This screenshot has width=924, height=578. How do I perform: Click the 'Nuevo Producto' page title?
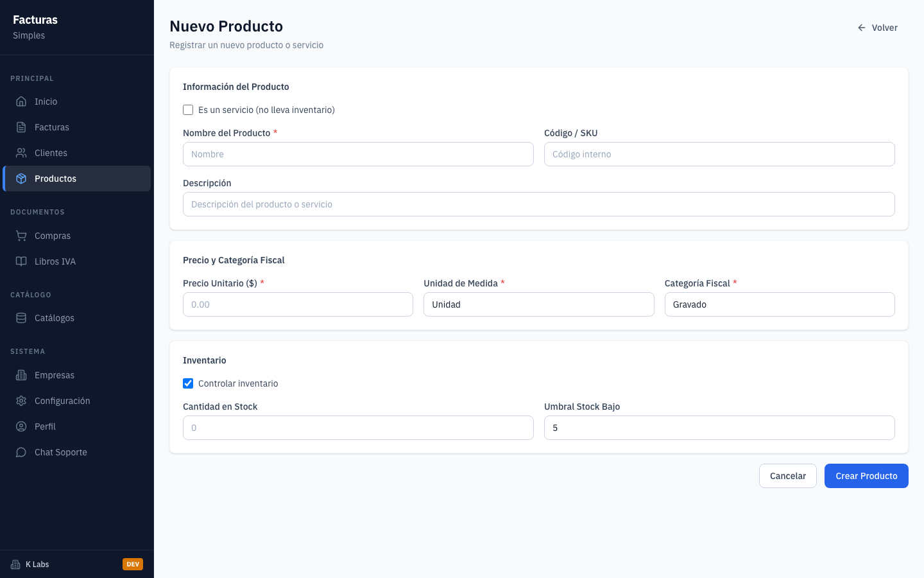[x=226, y=26]
